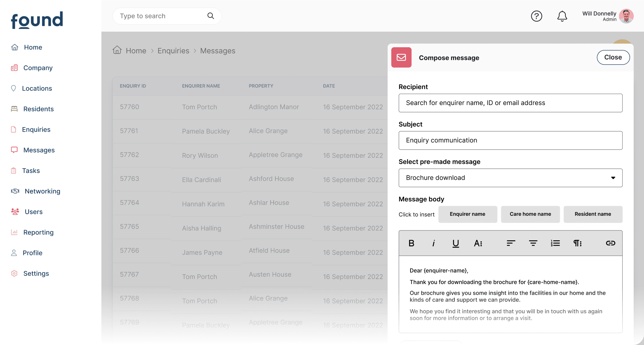Apply a numbered list to the message
Image resolution: width=644 pixels, height=345 pixels.
point(555,243)
